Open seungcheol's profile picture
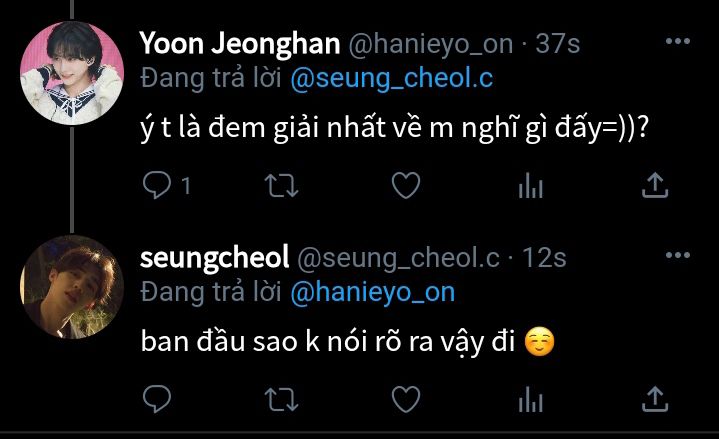This screenshot has width=719, height=439. [72, 287]
